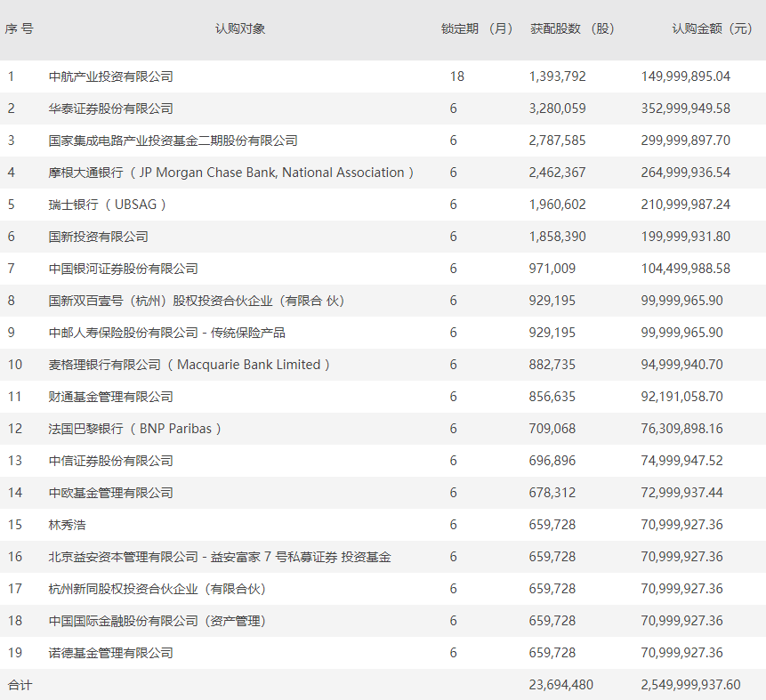Click share count 1,960,602
Screen dimensions: 766x700
pyautogui.click(x=558, y=205)
